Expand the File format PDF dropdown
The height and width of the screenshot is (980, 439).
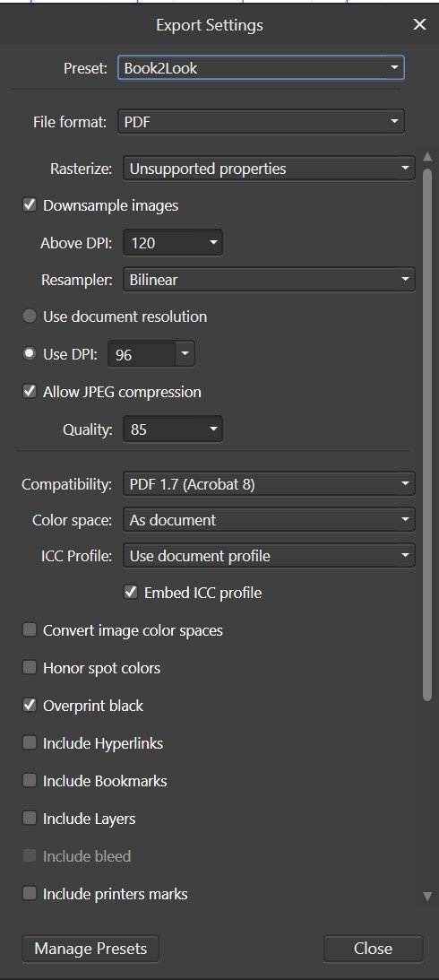pyautogui.click(x=261, y=121)
